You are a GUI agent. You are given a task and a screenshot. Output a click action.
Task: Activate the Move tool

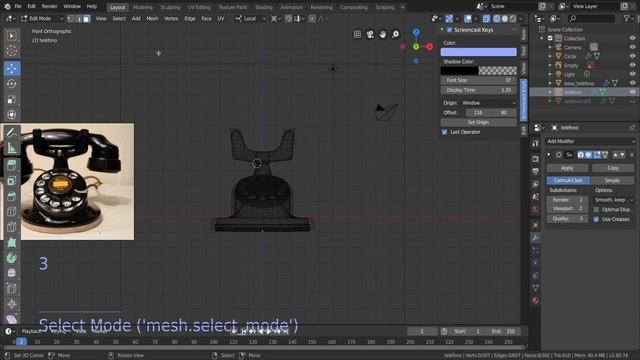[x=11, y=69]
